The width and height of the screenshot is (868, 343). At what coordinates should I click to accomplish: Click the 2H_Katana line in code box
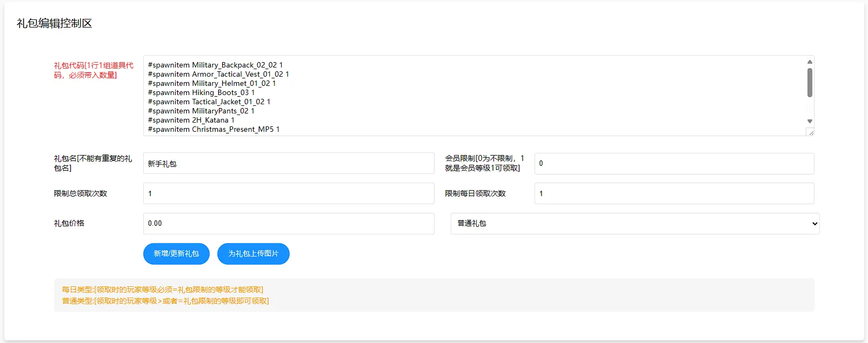[x=191, y=120]
